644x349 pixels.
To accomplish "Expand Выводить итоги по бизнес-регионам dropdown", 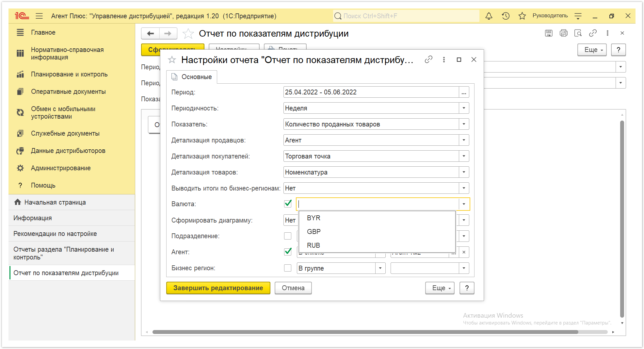I will coord(464,188).
